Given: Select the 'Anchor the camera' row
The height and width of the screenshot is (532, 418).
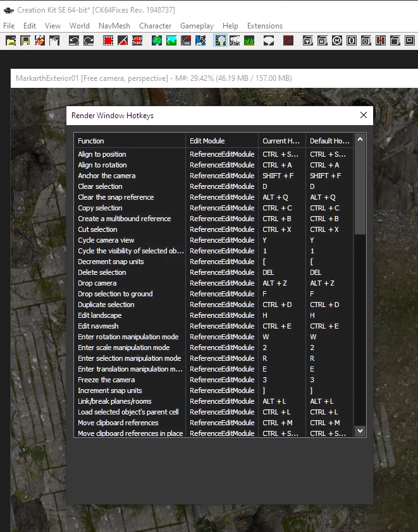Looking at the screenshot, I should click(214, 176).
